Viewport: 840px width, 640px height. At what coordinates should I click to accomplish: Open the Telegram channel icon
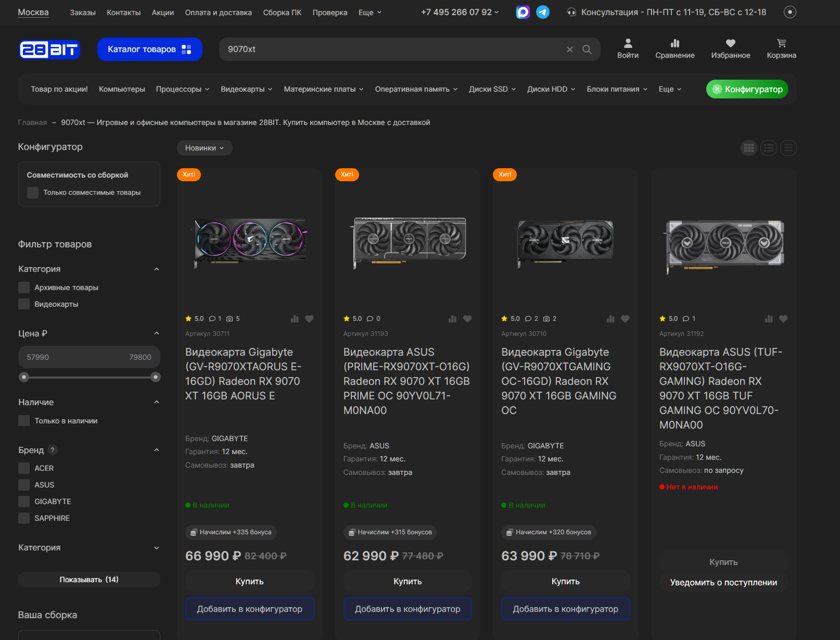[x=543, y=12]
